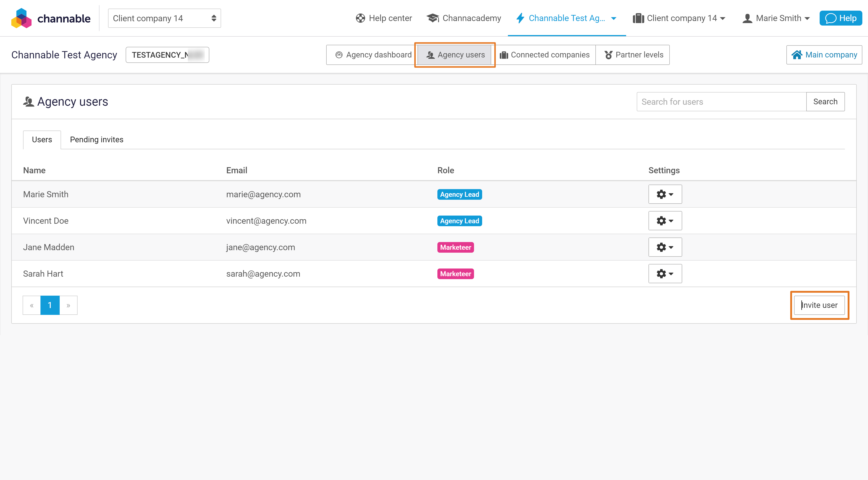This screenshot has width=868, height=480.
Task: Open the Marie Smith account menu
Action: tap(776, 18)
